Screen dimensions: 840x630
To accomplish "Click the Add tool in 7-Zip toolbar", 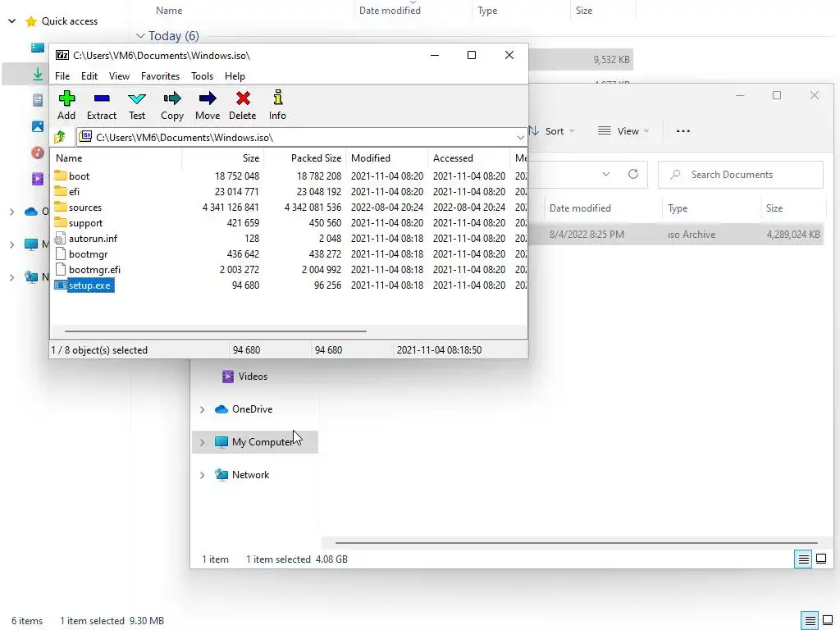I will coord(66,105).
